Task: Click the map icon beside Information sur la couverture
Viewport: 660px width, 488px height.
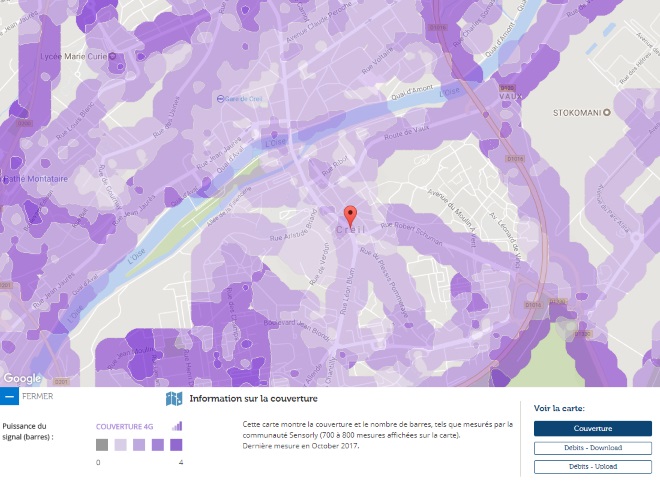Action: (174, 399)
